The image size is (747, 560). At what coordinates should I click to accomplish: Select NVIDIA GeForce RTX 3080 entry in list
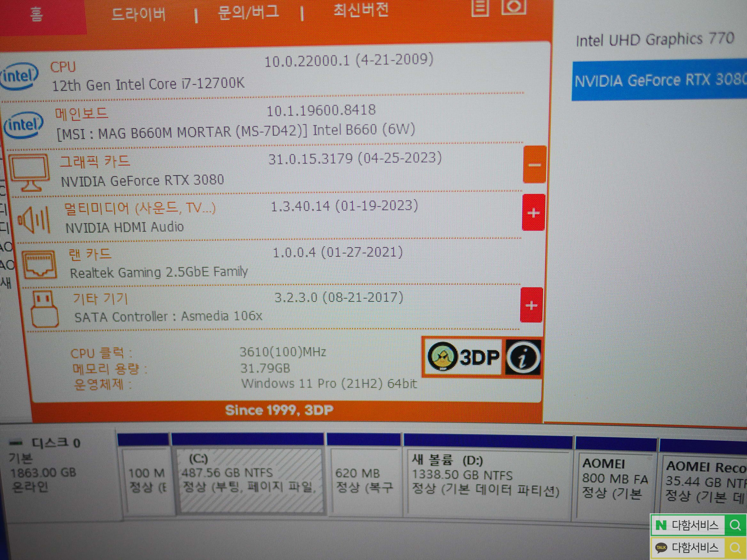[659, 80]
